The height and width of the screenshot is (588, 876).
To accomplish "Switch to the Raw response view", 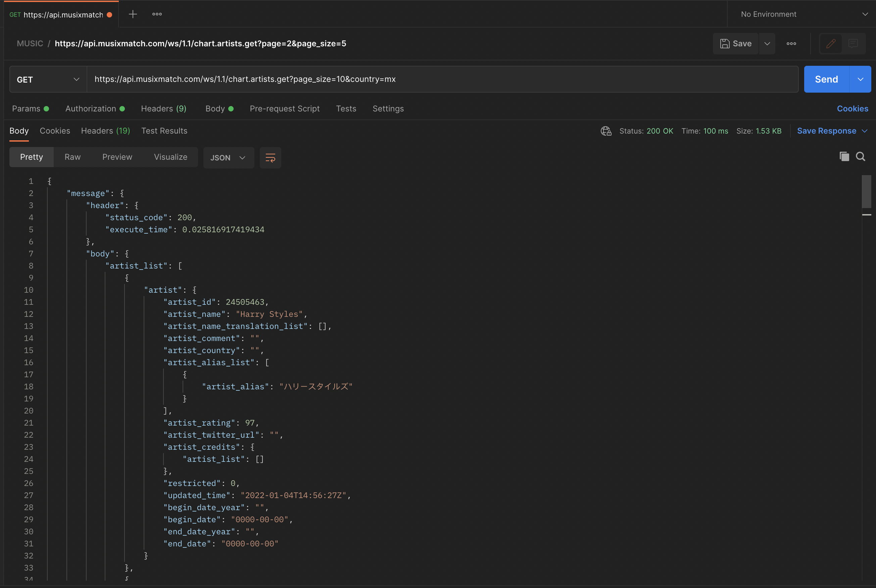I will pyautogui.click(x=72, y=157).
